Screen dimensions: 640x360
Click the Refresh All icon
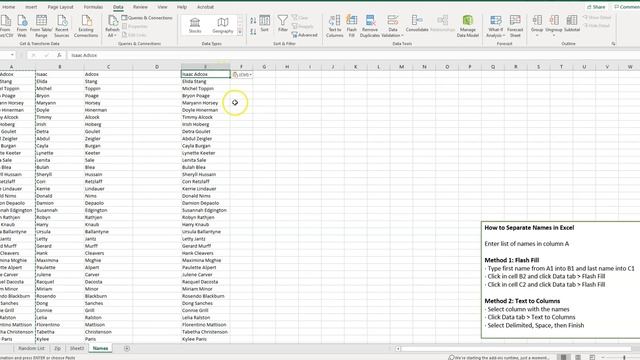click(112, 26)
